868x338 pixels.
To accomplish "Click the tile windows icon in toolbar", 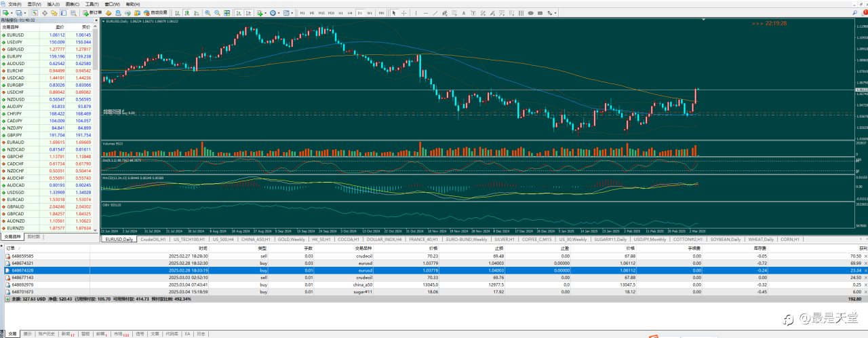I will [226, 12].
